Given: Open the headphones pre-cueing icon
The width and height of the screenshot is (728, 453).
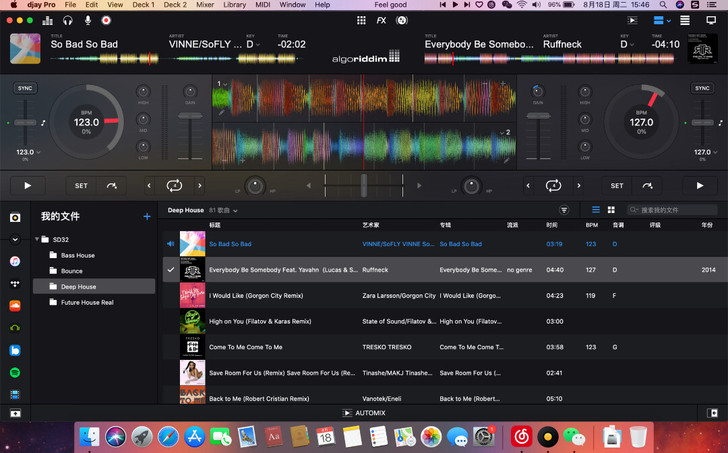Looking at the screenshot, I should (68, 20).
